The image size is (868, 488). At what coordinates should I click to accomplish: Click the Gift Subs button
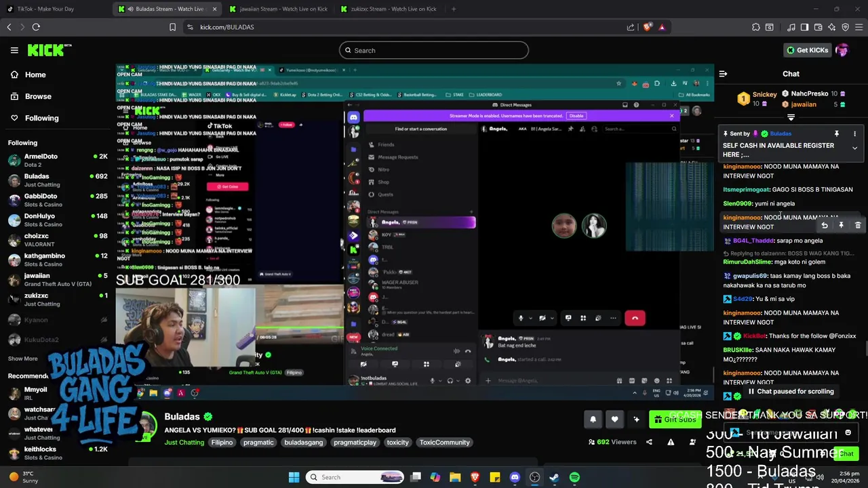pyautogui.click(x=675, y=420)
